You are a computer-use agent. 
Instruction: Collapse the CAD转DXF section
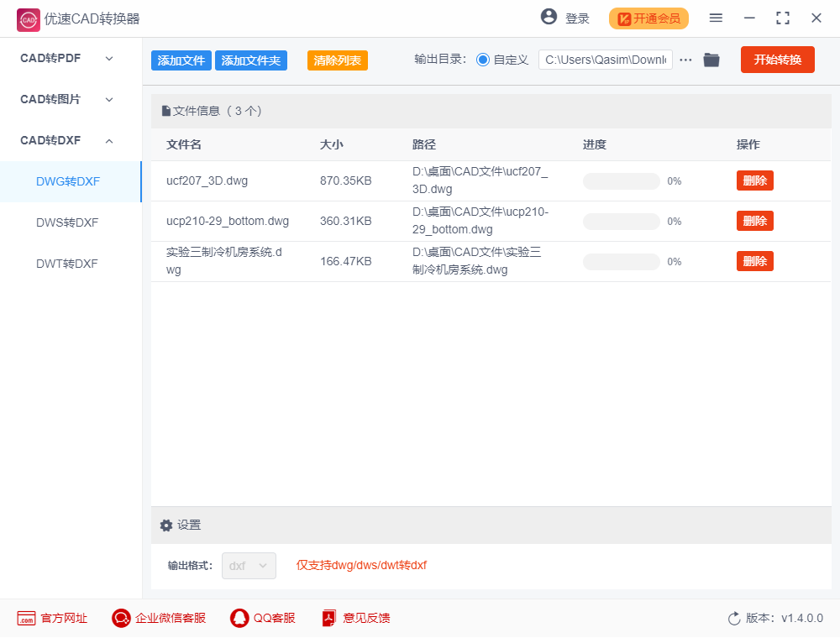click(108, 141)
